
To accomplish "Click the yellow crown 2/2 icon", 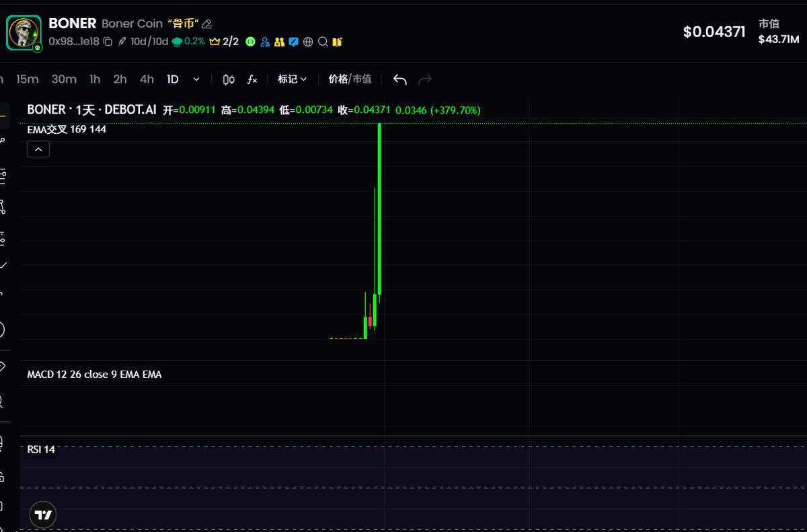I will coord(224,42).
